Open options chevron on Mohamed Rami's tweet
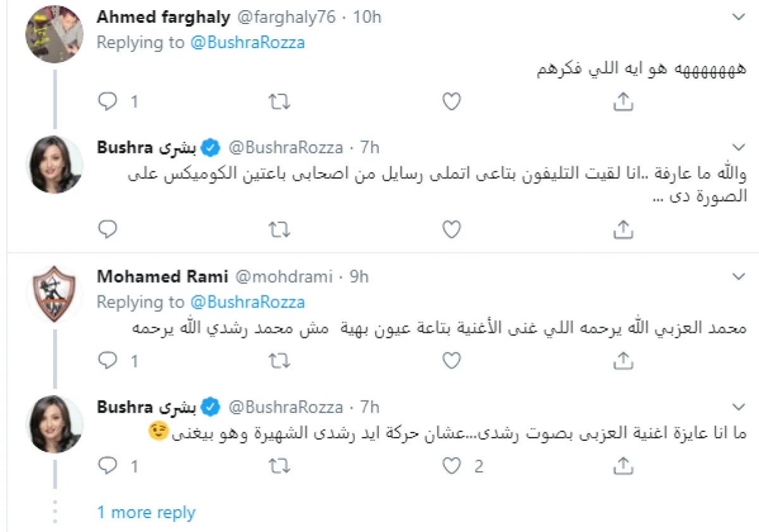This screenshot has width=759, height=532. [x=738, y=276]
